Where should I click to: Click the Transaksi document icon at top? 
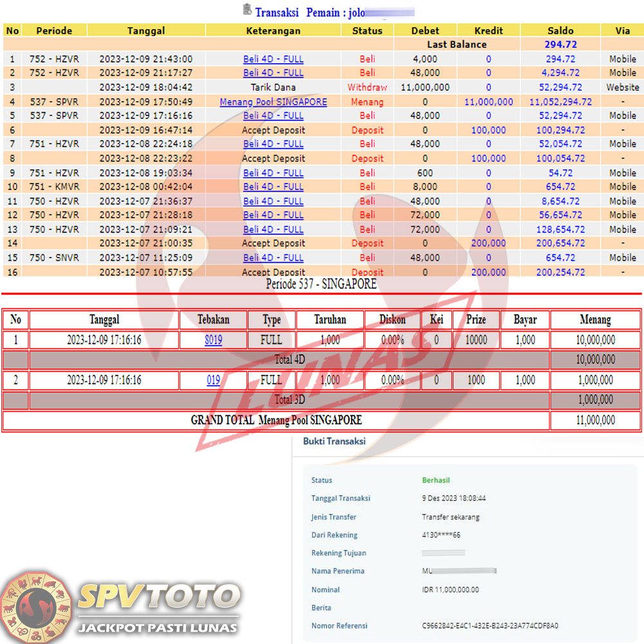(x=247, y=10)
